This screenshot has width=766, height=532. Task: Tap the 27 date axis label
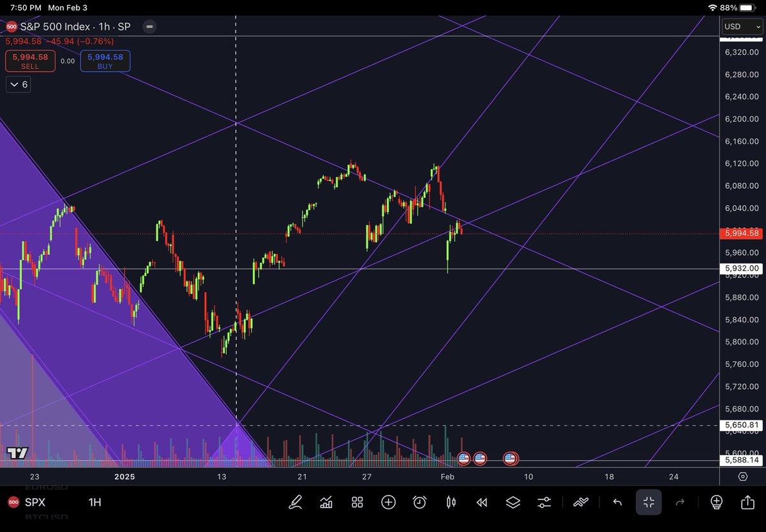click(x=366, y=477)
